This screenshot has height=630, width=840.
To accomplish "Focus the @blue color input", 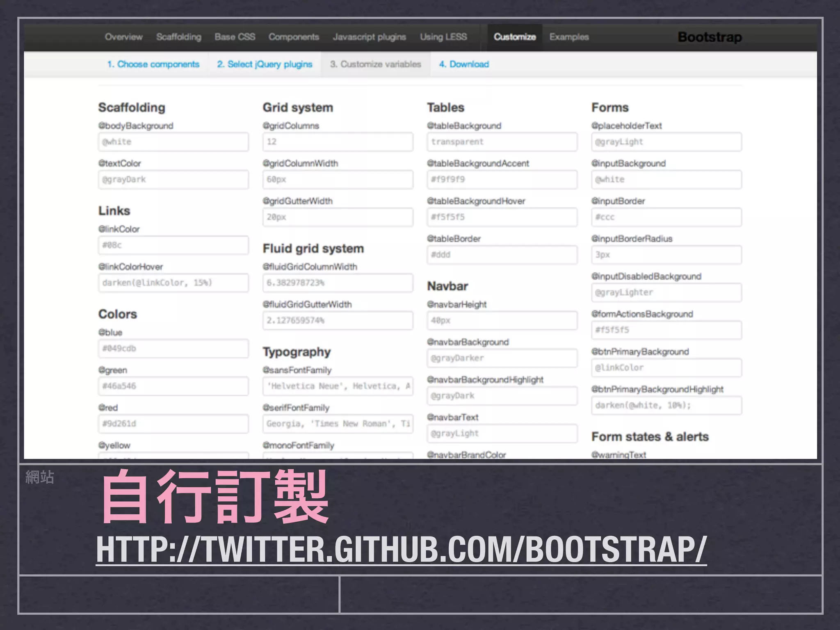I will pyautogui.click(x=173, y=349).
